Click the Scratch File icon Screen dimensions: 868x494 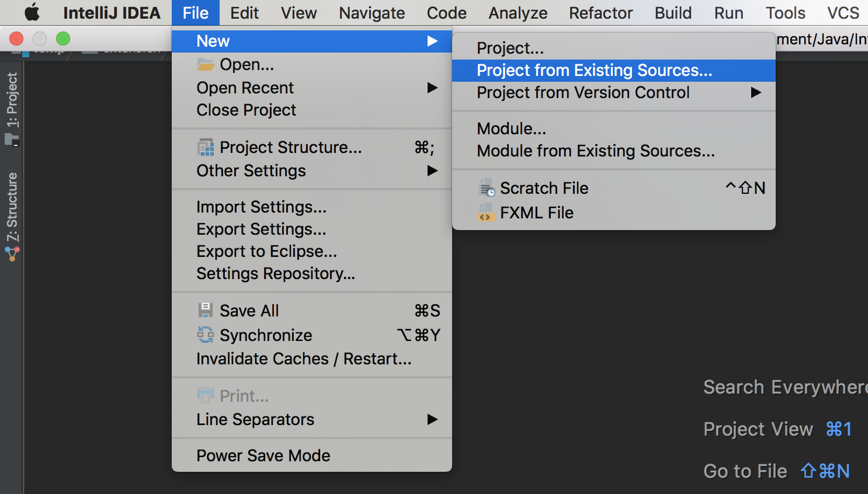coord(487,188)
